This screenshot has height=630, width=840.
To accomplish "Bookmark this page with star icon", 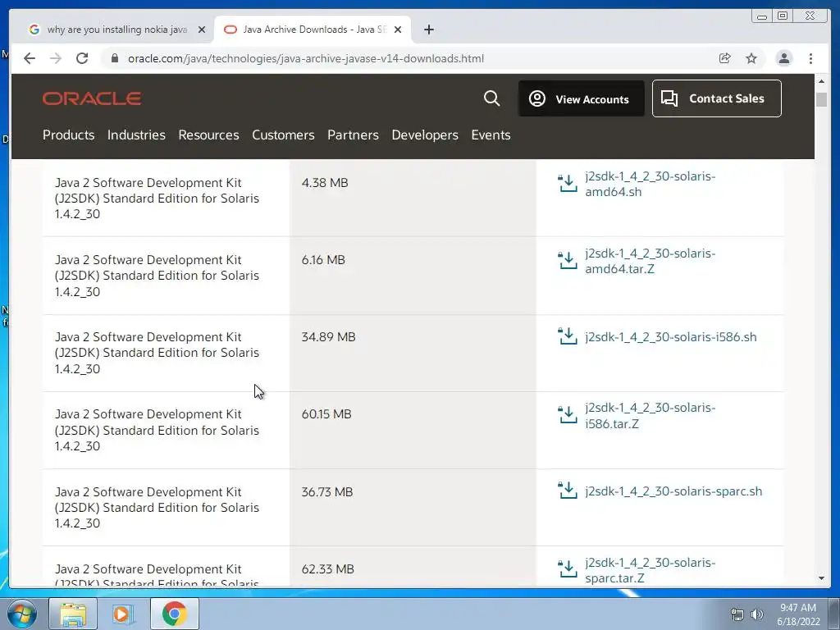I will [751, 58].
